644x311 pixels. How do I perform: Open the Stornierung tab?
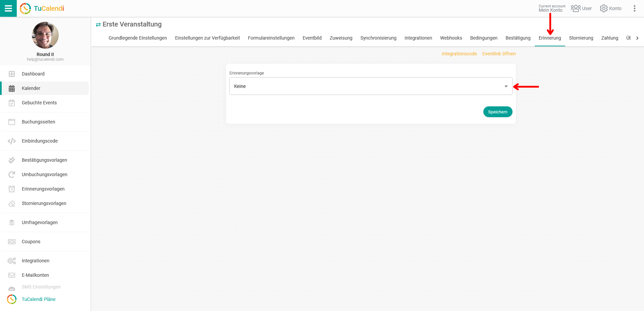coord(581,38)
